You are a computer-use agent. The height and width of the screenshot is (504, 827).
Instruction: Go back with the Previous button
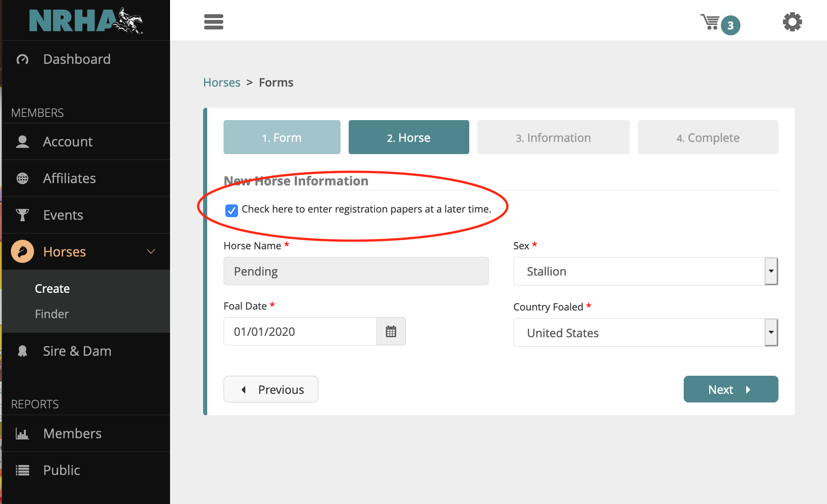coord(271,389)
